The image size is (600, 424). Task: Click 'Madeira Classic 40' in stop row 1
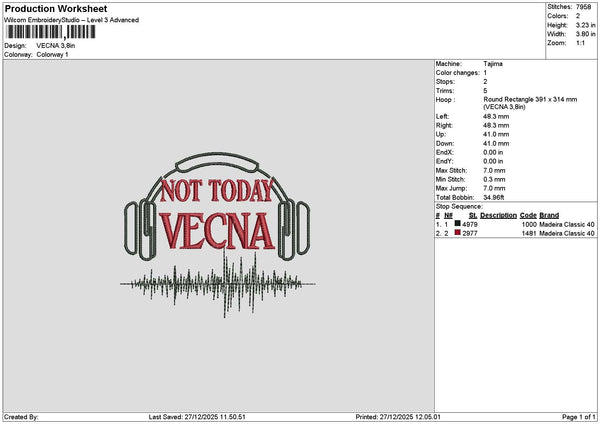(567, 224)
